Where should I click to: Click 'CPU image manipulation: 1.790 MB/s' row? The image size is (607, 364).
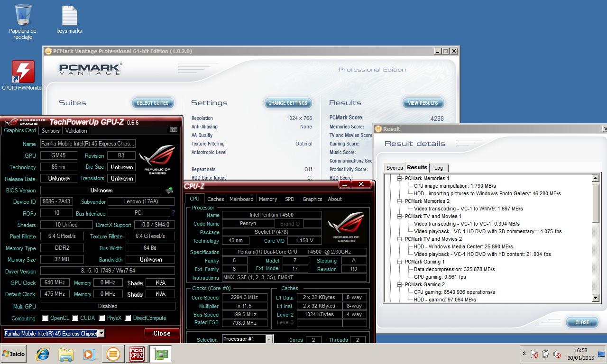pos(455,186)
